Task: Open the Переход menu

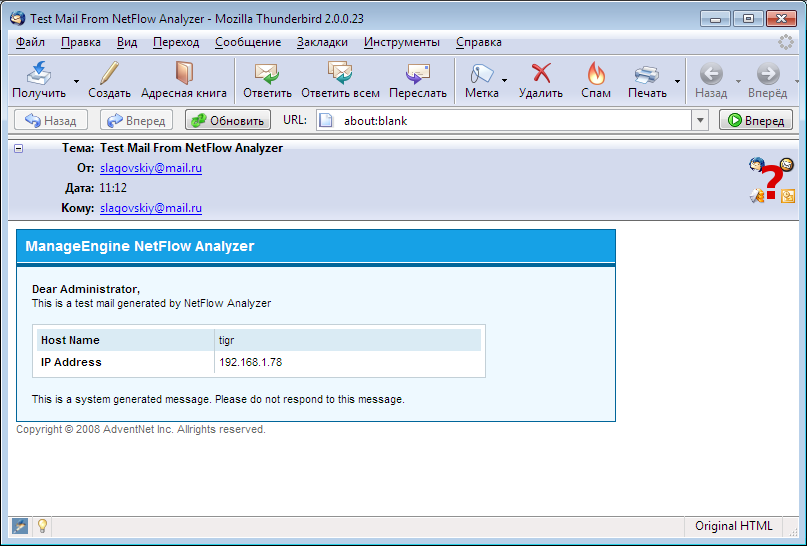Action: (176, 42)
